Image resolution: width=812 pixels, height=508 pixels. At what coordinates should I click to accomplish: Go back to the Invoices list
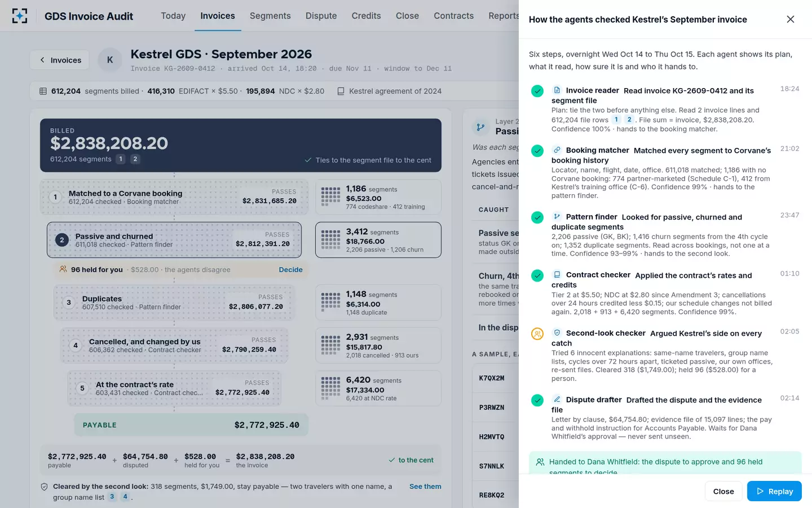(60, 60)
